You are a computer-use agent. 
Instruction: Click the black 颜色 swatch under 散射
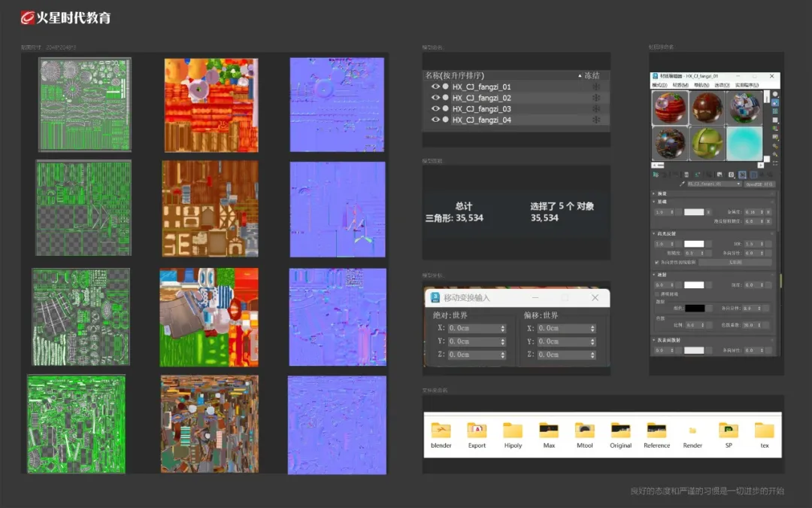(694, 308)
